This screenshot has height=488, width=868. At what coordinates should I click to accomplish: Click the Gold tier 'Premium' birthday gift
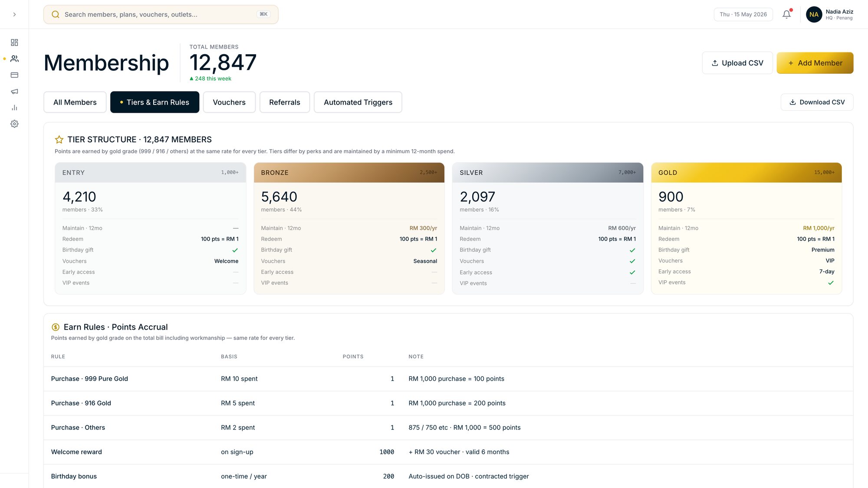(x=823, y=250)
